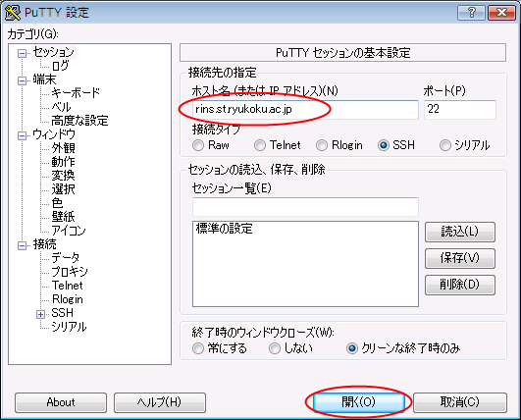521x420 pixels.
Task: Expand the SSH tree node
Action: (40, 314)
